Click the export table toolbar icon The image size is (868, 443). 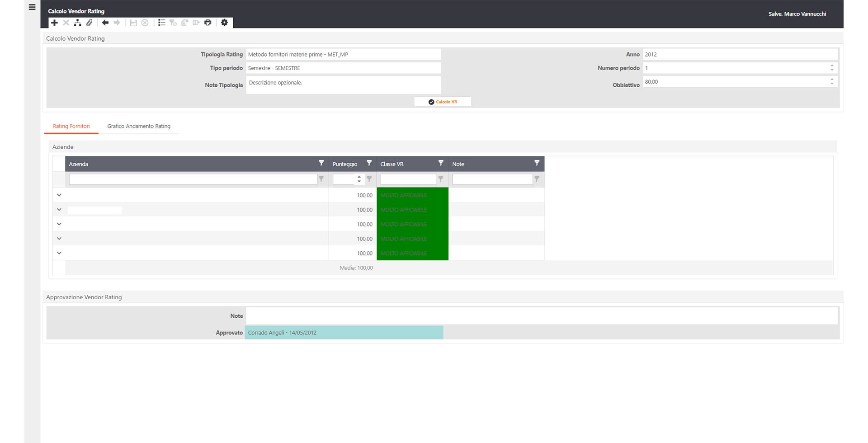(196, 23)
